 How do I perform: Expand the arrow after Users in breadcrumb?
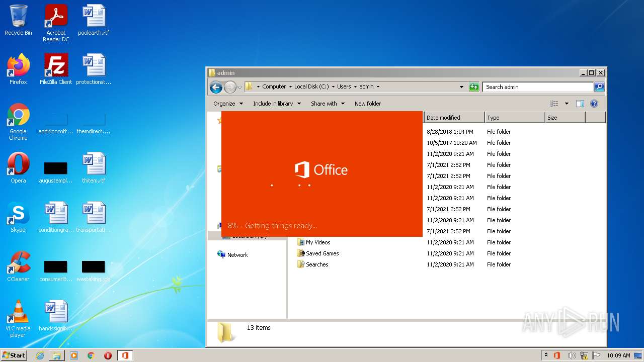click(x=355, y=87)
